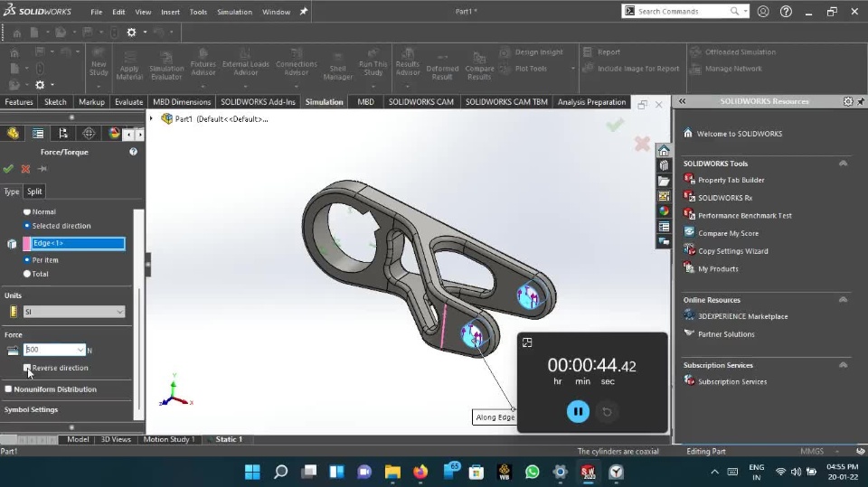Confirm with the graphics-area green check
The height and width of the screenshot is (487, 868).
615,125
